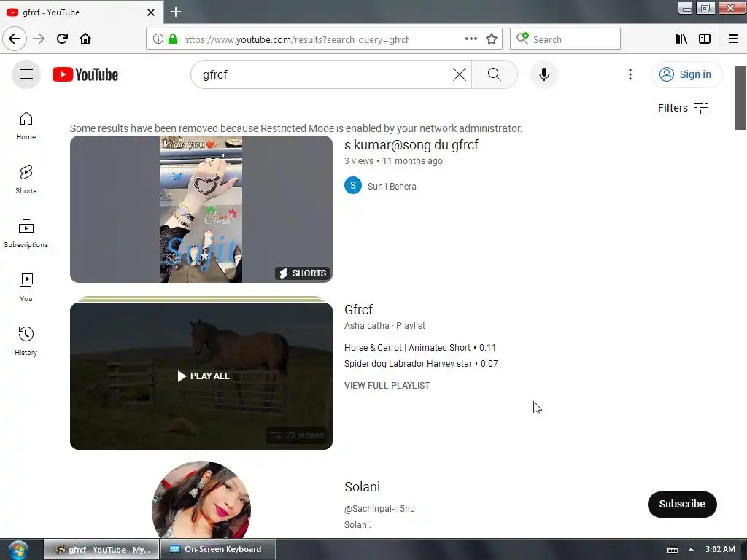Screen dimensions: 747x560
Task: Click the green padlock security icon
Action: [x=173, y=39]
